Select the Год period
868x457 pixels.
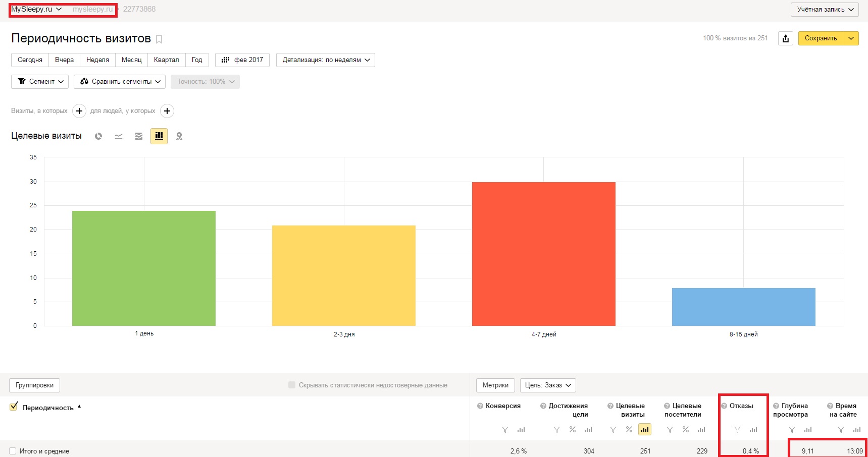click(x=197, y=60)
